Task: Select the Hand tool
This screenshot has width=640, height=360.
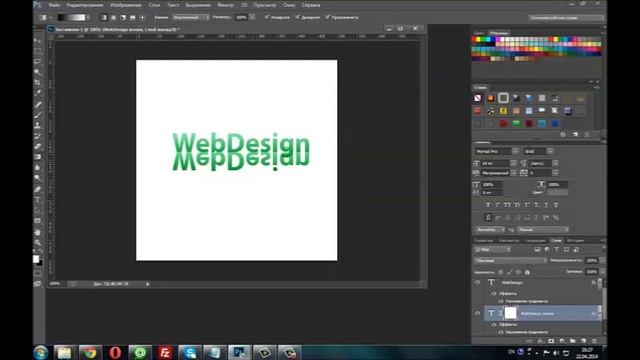Action: pyautogui.click(x=38, y=231)
